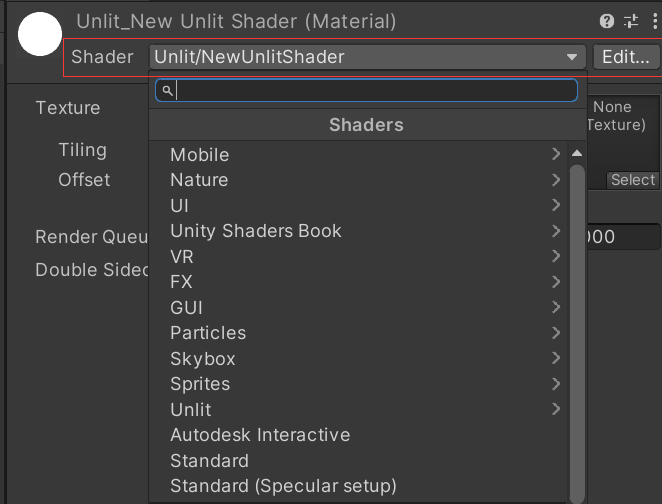Open the Unity Shaders Book category
This screenshot has width=662, height=504.
point(359,231)
